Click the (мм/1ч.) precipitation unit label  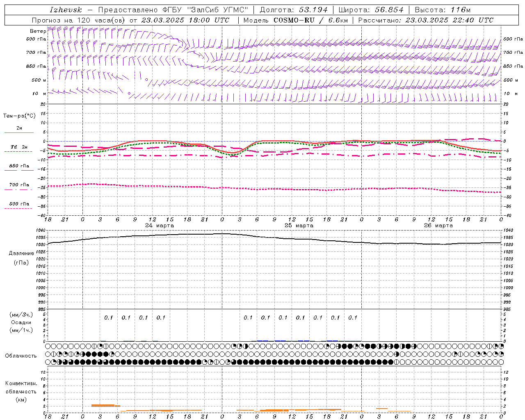click(21, 330)
